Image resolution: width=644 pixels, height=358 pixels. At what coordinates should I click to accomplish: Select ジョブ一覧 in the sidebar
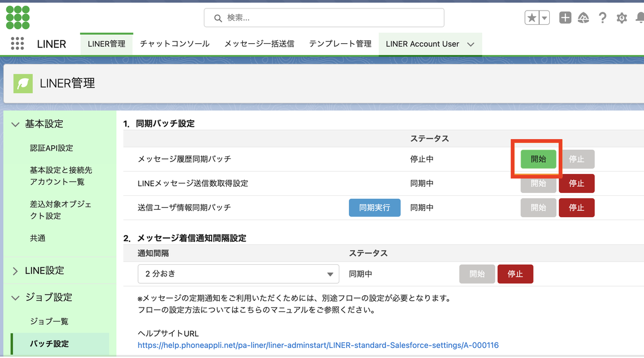point(49,321)
